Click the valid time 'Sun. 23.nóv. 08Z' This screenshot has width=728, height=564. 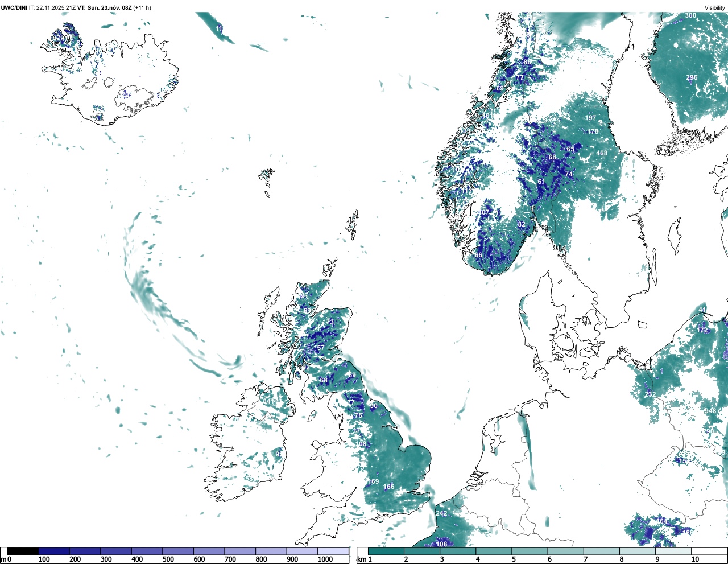pos(109,7)
